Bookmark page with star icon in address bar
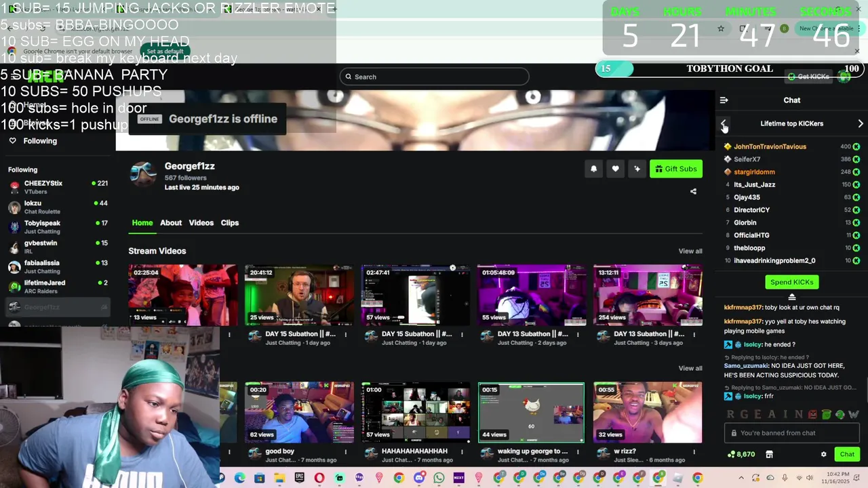The image size is (868, 488). pos(721,28)
